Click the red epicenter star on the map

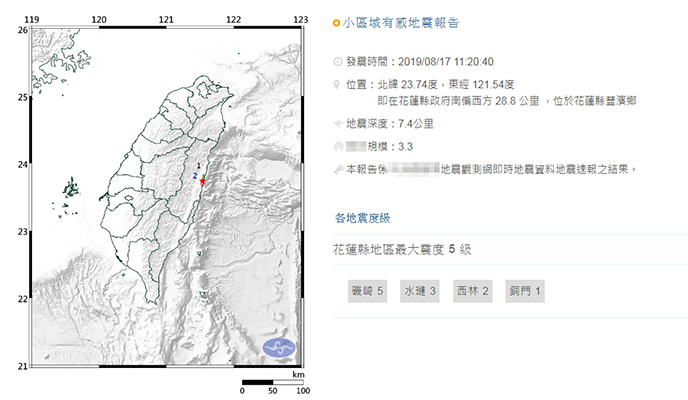point(203,182)
